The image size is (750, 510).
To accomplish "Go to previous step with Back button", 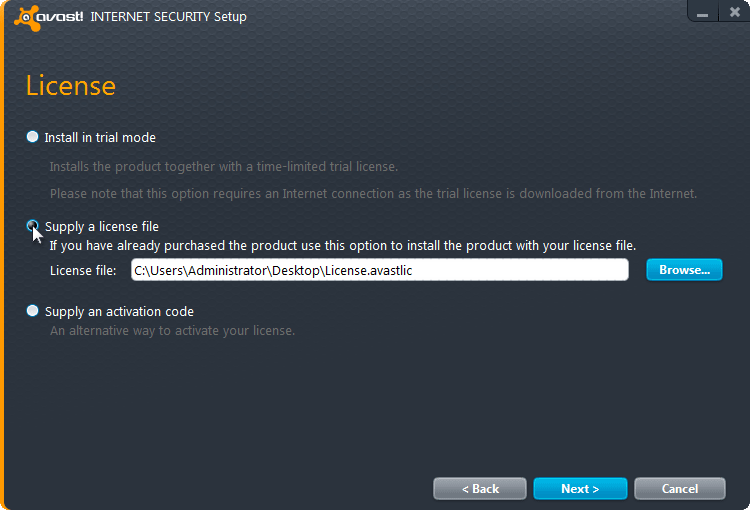I will tap(480, 488).
